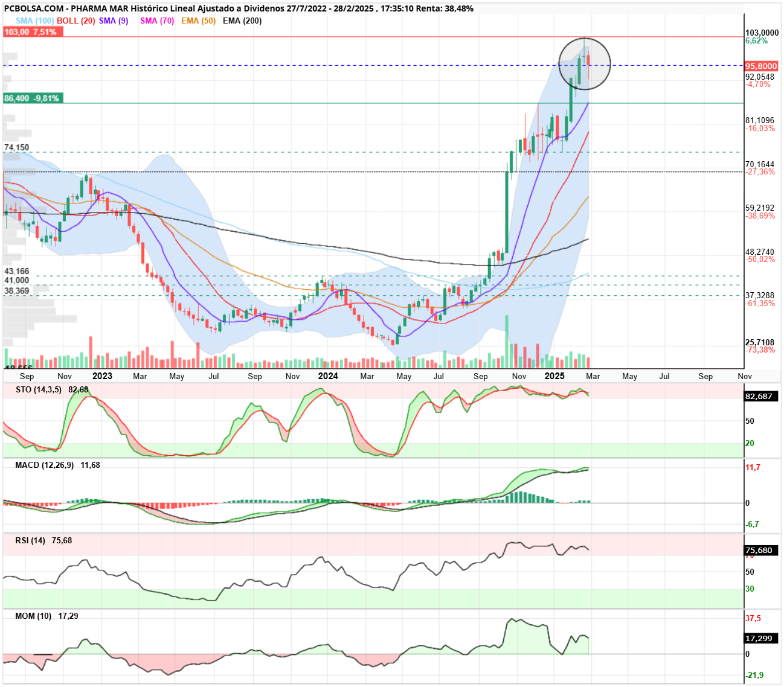Click the -73,38% axis percentage
The image size is (784, 687).
tap(760, 350)
